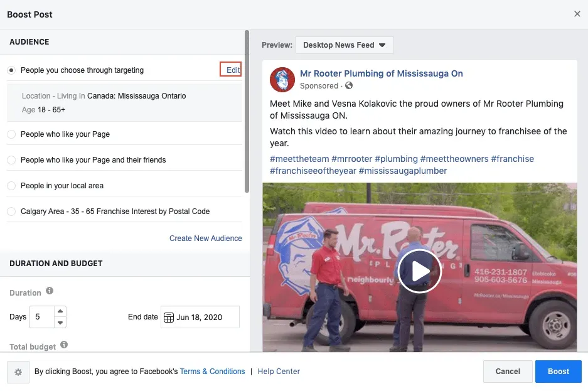Select the Calgary Area postal code audience
This screenshot has width=588, height=391.
[x=11, y=213]
